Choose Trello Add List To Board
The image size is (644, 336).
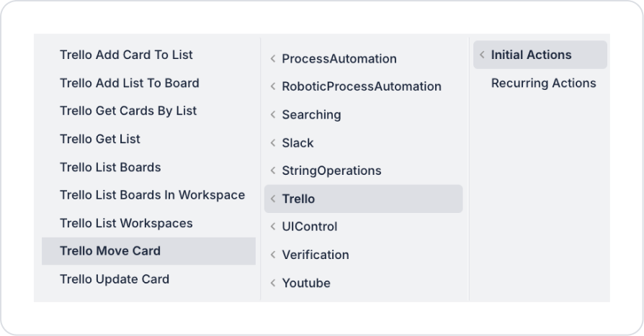tap(129, 83)
